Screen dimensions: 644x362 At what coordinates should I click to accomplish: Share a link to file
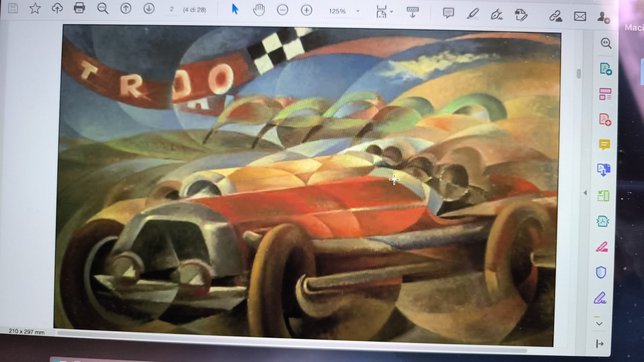coord(555,16)
